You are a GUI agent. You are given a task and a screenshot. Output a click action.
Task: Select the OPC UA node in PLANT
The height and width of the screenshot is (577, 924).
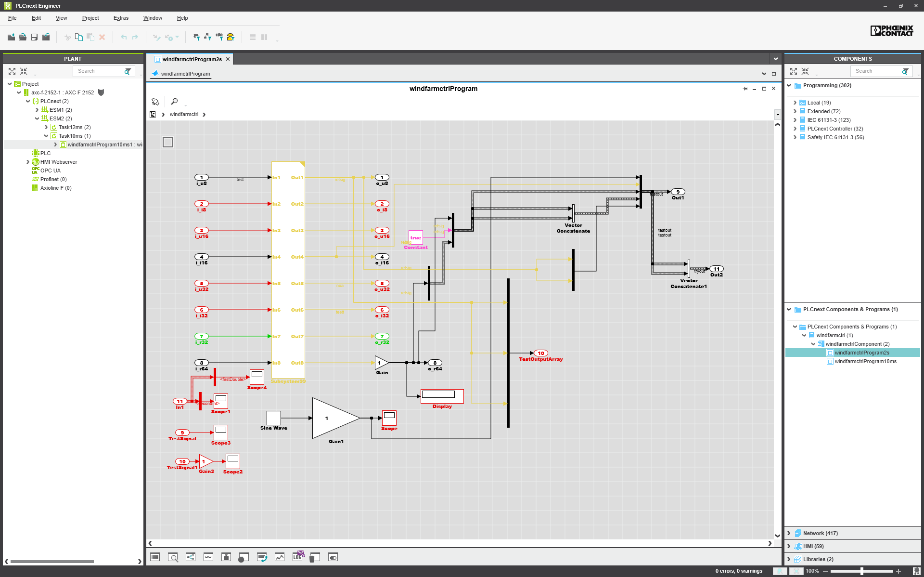50,170
